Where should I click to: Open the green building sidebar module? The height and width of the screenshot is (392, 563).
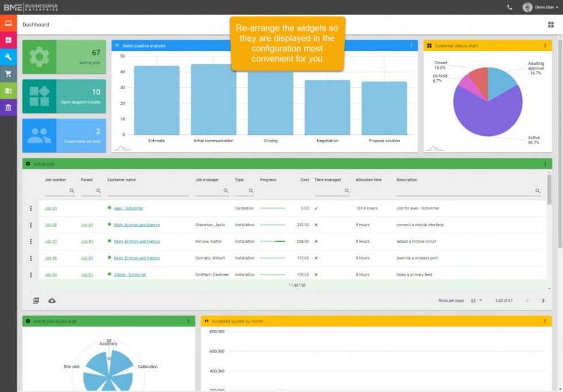tap(8, 91)
